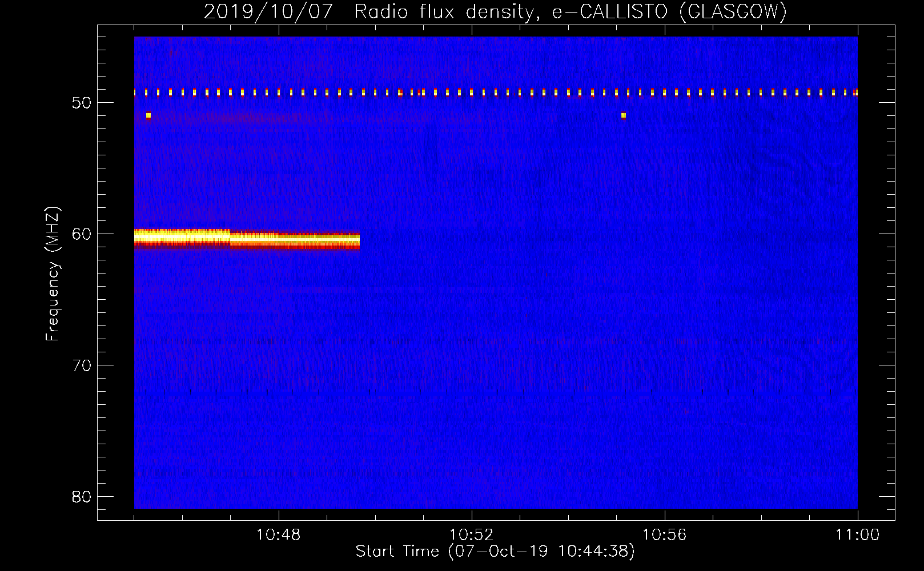Click the 60 frequency tick label
924x571 pixels.
(82, 234)
